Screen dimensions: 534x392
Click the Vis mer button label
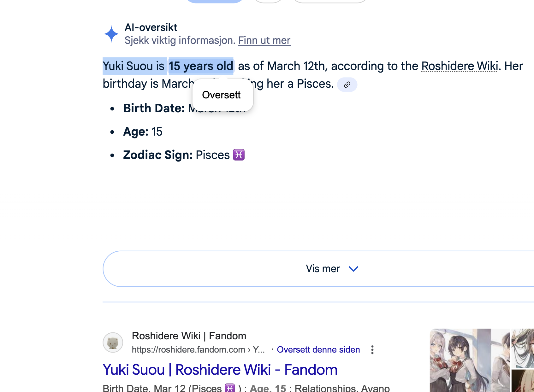coord(323,269)
